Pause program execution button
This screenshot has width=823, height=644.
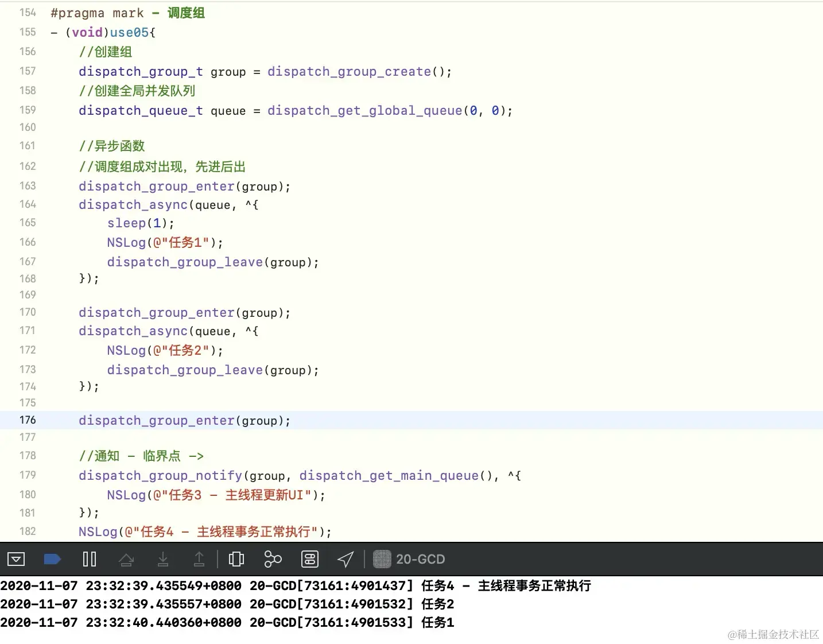pos(90,559)
